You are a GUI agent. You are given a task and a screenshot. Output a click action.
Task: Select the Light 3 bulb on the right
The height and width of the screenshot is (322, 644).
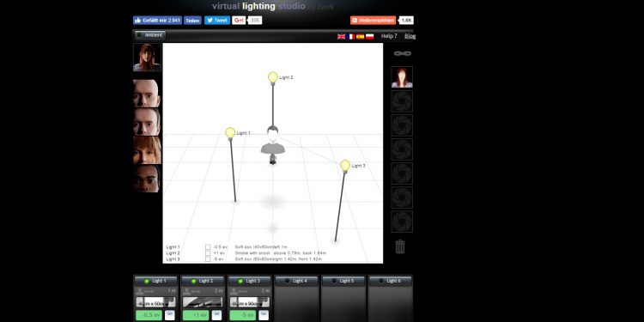[x=345, y=166]
